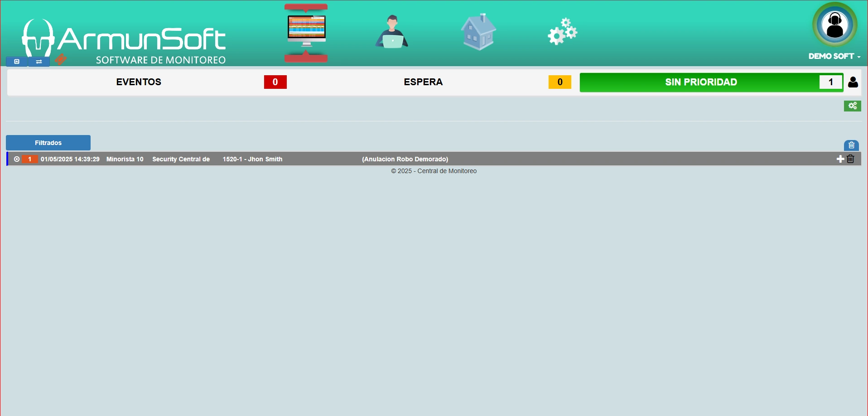Click the green gears configuration button
Screen dimensions: 868x416
pyautogui.click(x=852, y=106)
